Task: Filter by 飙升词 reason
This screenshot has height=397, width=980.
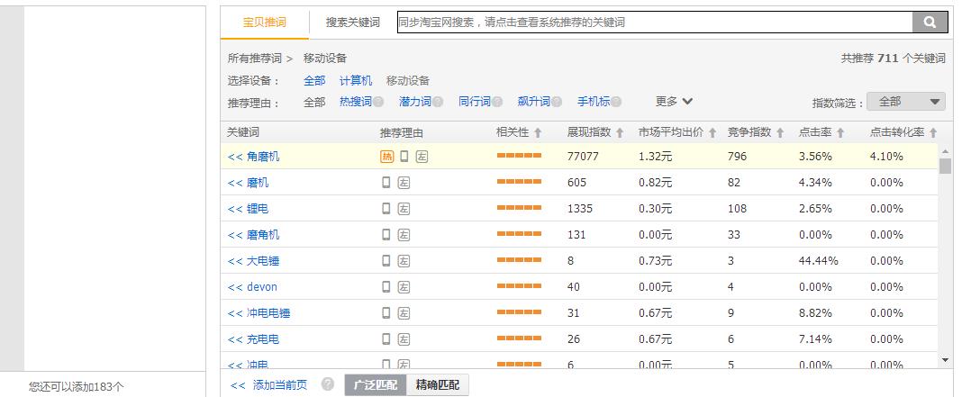Action: (x=534, y=101)
